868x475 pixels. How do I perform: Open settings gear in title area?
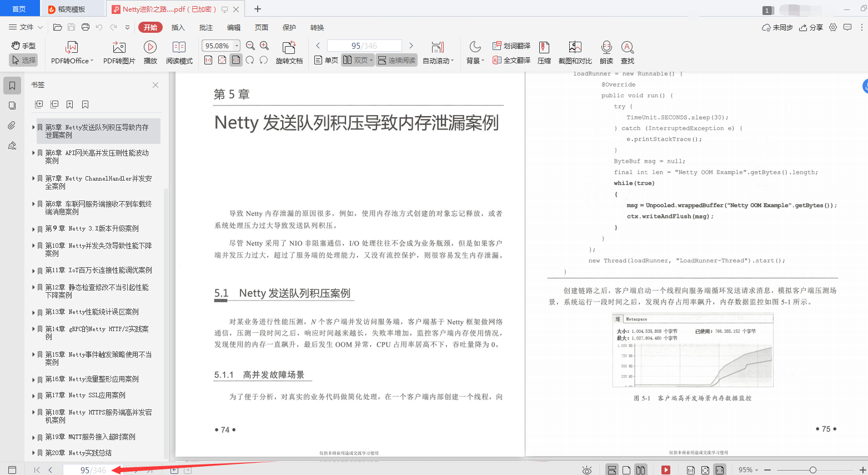tap(833, 27)
